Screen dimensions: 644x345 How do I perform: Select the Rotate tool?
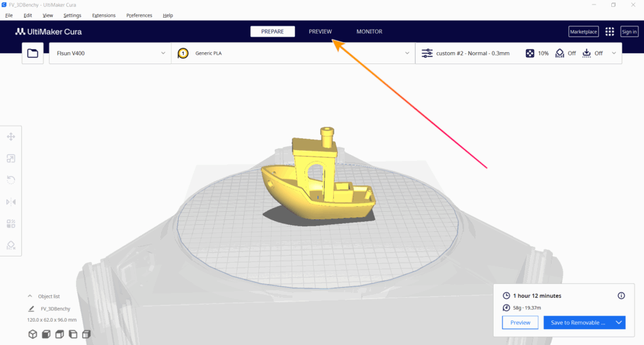tap(11, 180)
